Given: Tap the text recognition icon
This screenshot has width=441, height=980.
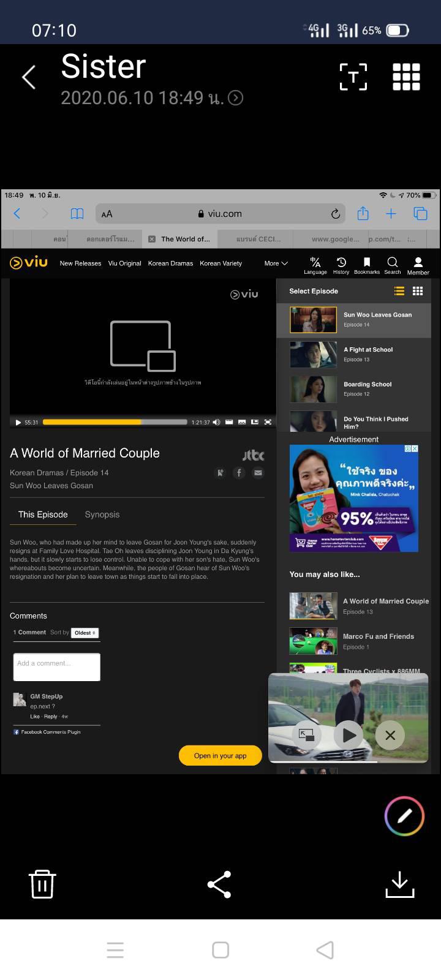Looking at the screenshot, I should click(353, 77).
